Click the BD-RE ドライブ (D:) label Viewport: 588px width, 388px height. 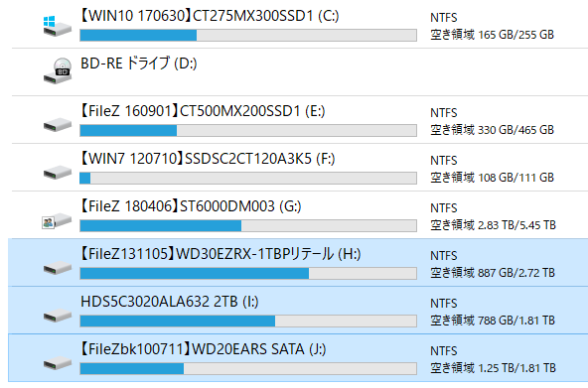pos(139,64)
